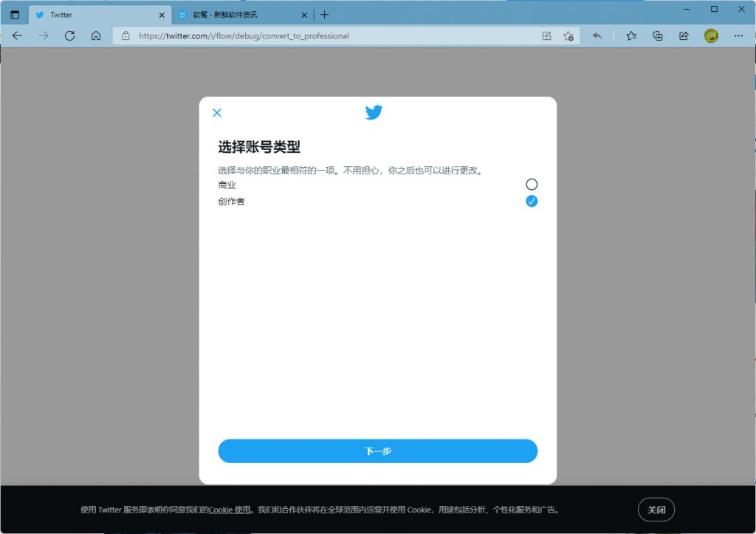756x534 pixels.
Task: Open the Collections panel
Action: 657,35
